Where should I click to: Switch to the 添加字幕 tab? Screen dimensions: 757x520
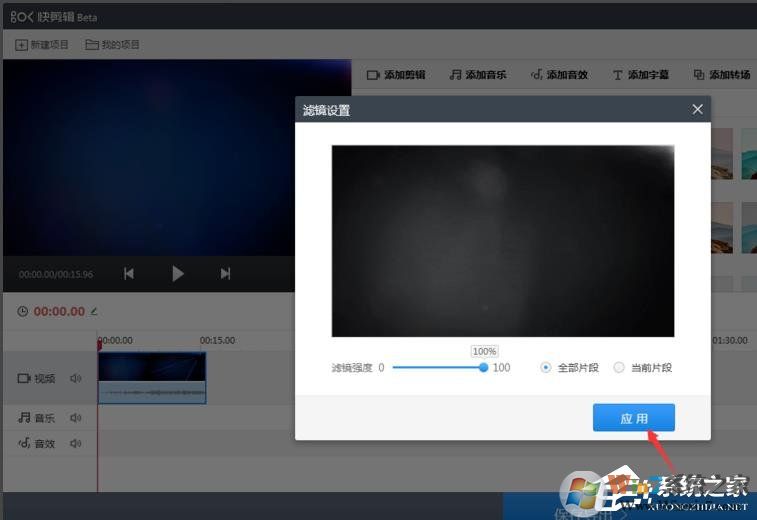point(640,75)
